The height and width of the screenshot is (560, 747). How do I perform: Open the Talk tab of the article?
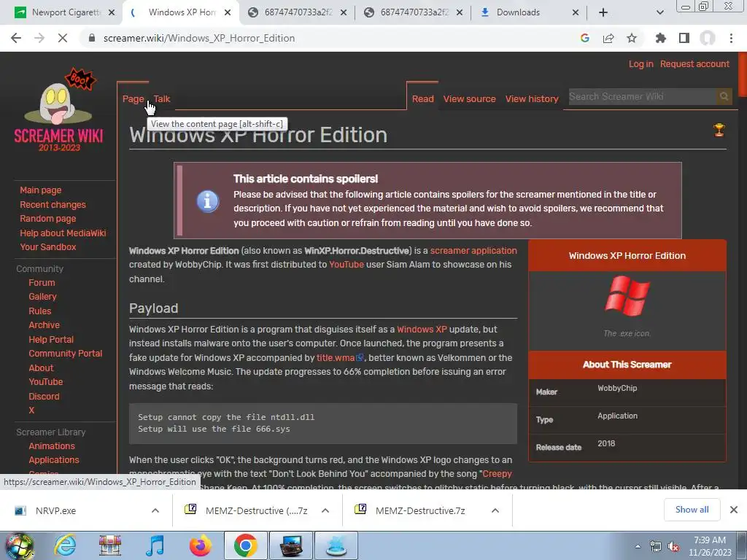(x=161, y=99)
